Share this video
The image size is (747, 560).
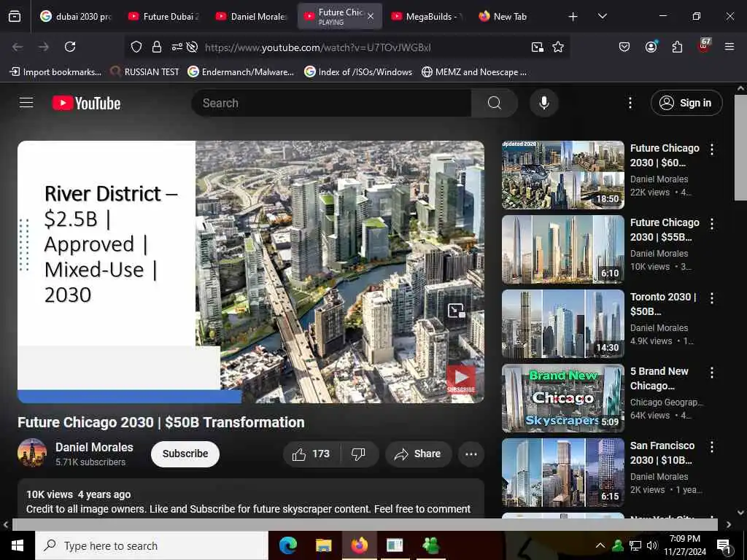(x=418, y=454)
